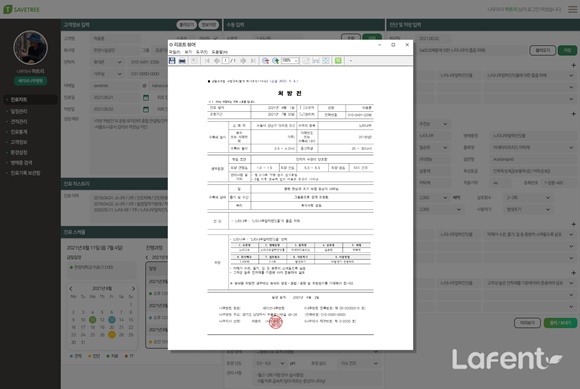Click the green button at bottom right panel
Screen dimensions: 580x389
point(560,323)
